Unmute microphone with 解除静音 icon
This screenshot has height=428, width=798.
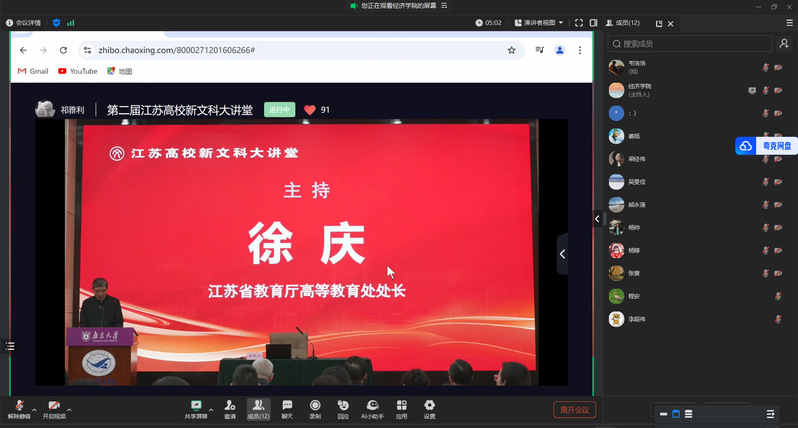(18, 406)
